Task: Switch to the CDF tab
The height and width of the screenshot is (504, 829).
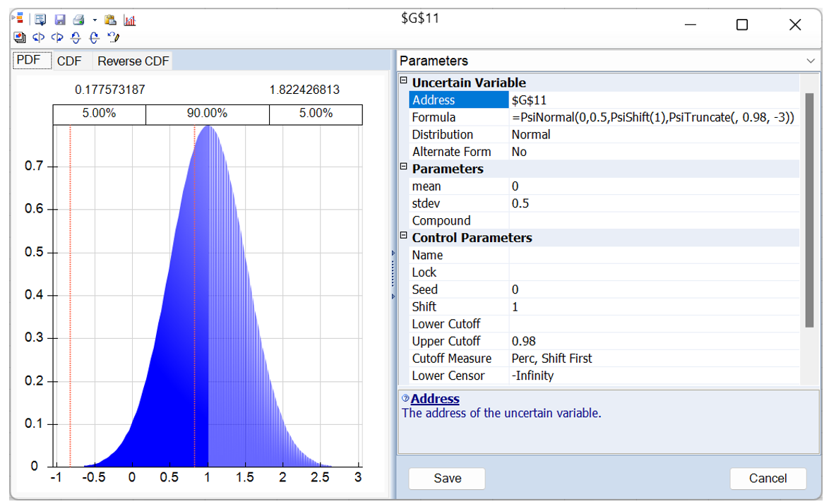Action: [x=70, y=61]
